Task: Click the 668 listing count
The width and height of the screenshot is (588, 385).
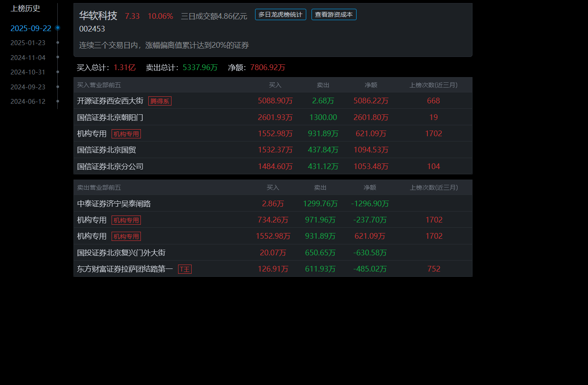Action: [x=434, y=101]
